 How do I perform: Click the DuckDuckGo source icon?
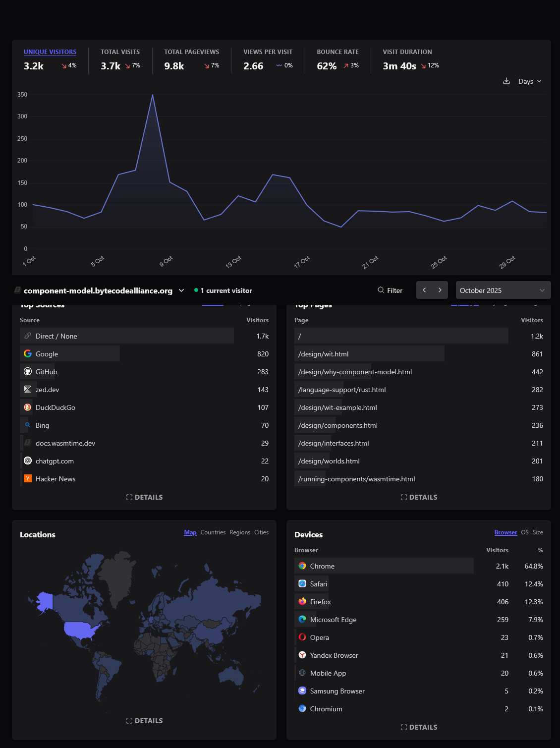click(x=28, y=407)
